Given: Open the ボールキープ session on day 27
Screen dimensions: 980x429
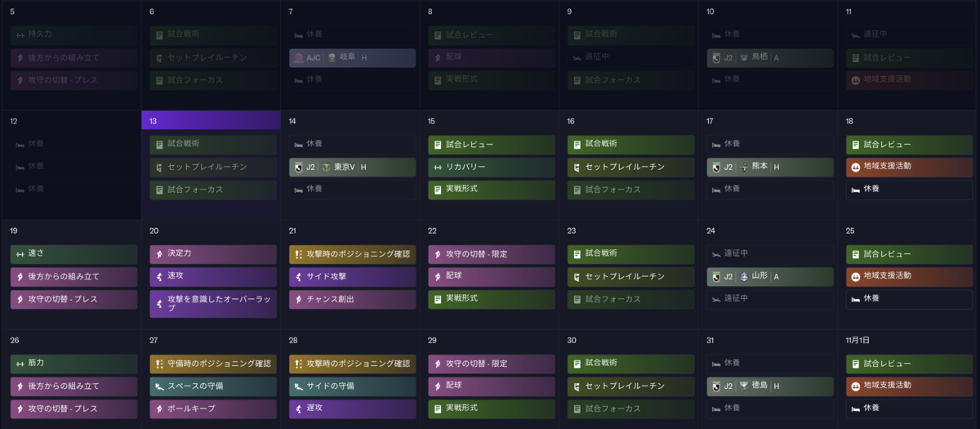Looking at the screenshot, I should click(213, 408).
